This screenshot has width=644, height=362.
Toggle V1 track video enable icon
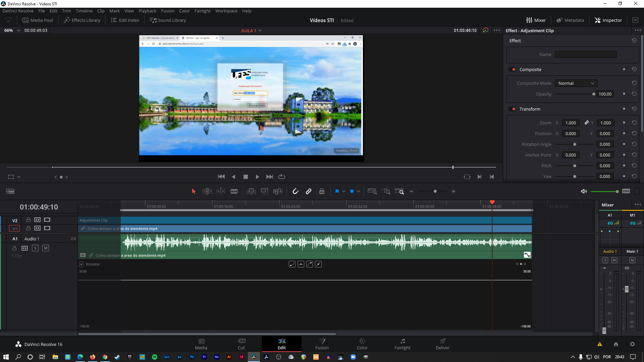click(x=47, y=228)
